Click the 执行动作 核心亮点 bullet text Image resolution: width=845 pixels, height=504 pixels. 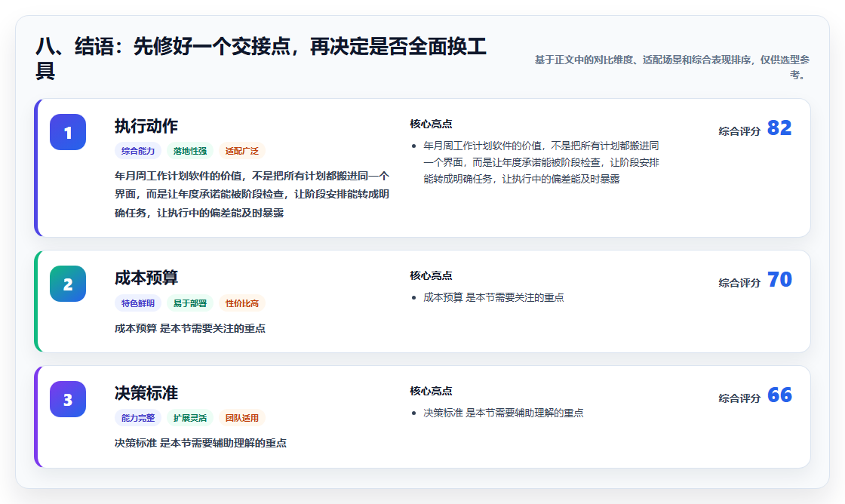pyautogui.click(x=541, y=162)
